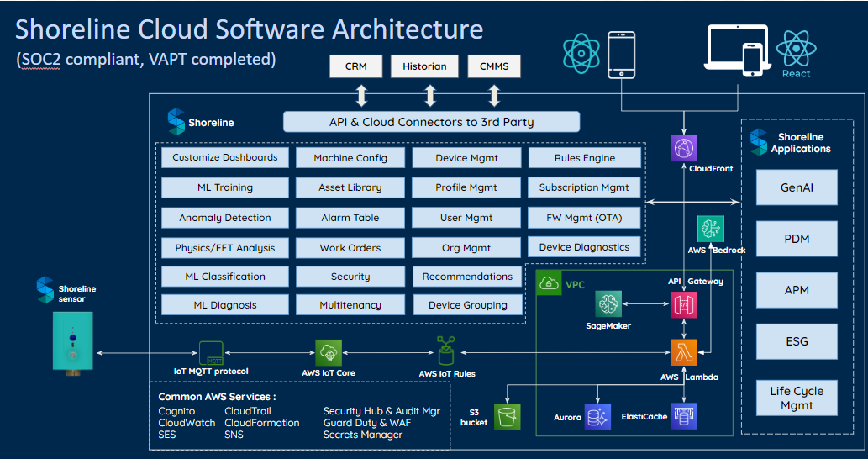868x459 pixels.
Task: Select the CMMS box
Action: [x=494, y=66]
